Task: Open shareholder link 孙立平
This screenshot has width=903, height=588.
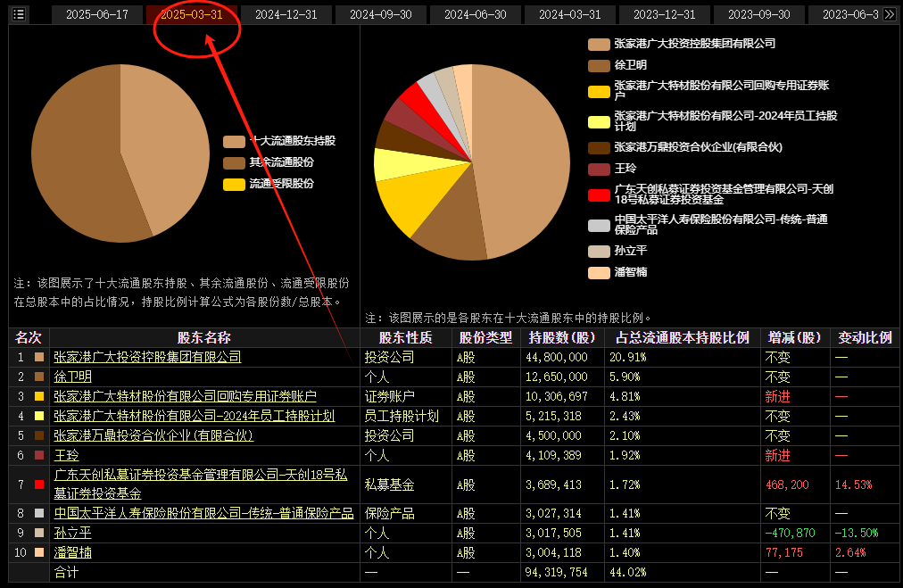Action: (72, 533)
